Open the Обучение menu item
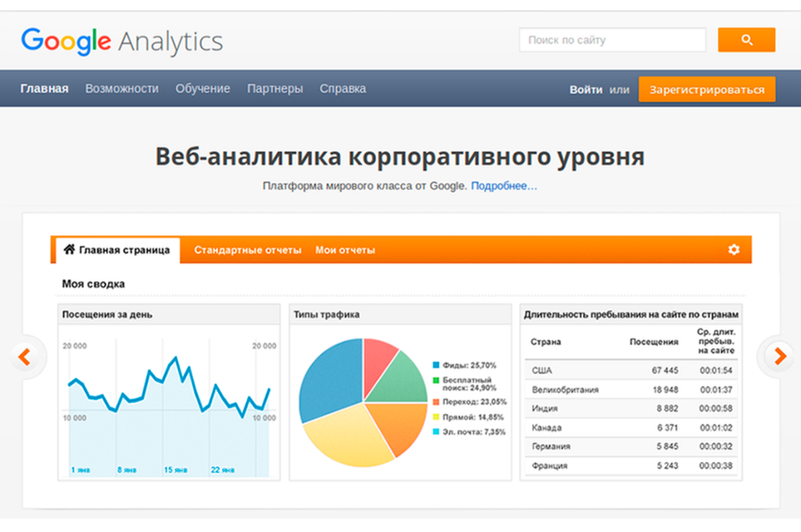This screenshot has width=801, height=532. pos(203,89)
